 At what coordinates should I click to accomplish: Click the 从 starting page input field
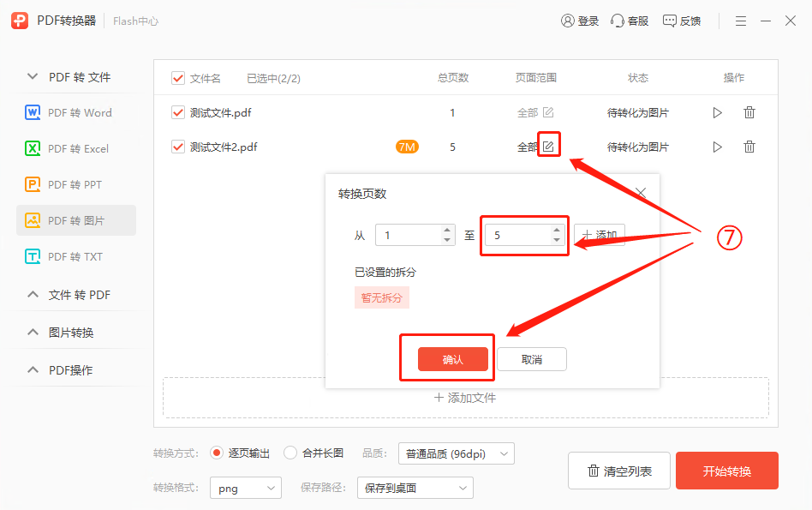pos(409,235)
